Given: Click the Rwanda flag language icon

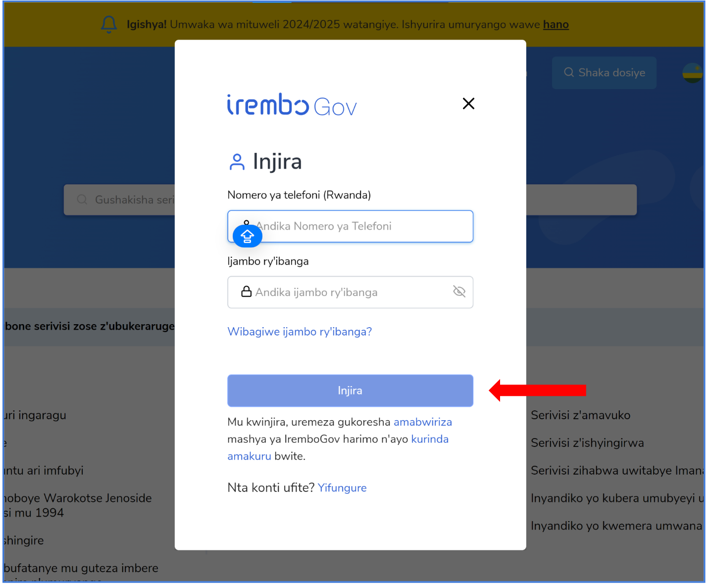Looking at the screenshot, I should point(692,73).
